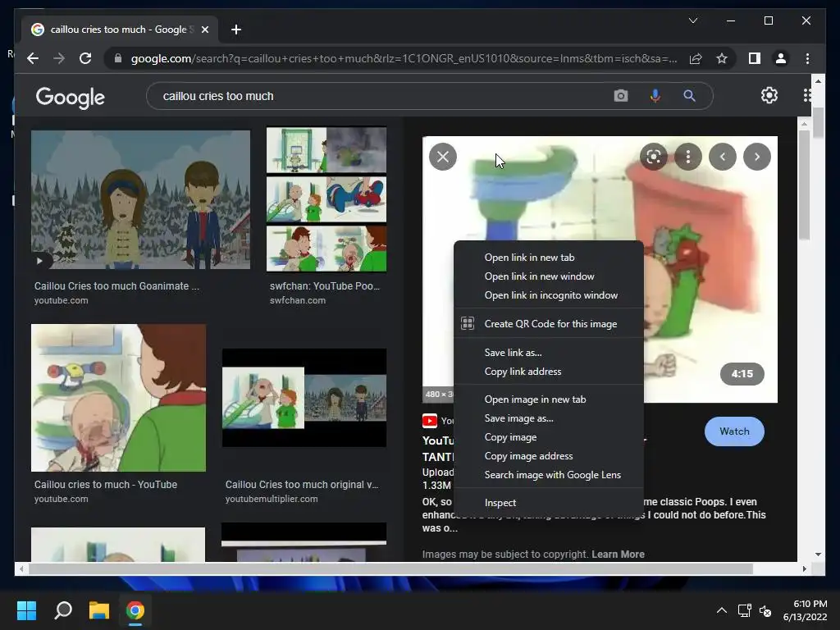This screenshot has height=630, width=840.
Task: Open the Caillou Cries too much Goanimate thumbnail
Action: click(140, 200)
